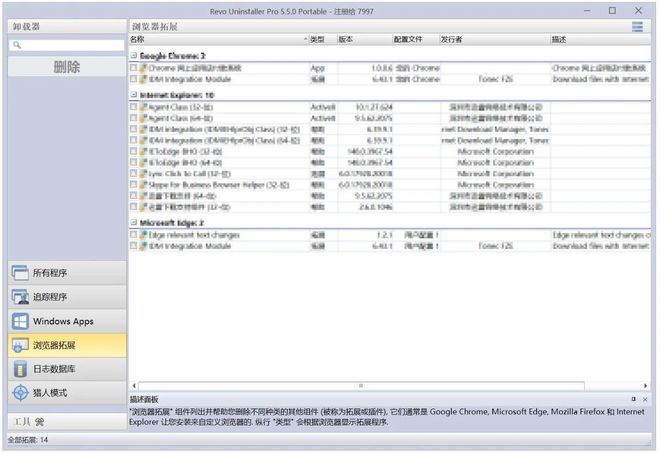
Task: Check the IEToEdge BHO (32-位) checkbox
Action: [133, 151]
